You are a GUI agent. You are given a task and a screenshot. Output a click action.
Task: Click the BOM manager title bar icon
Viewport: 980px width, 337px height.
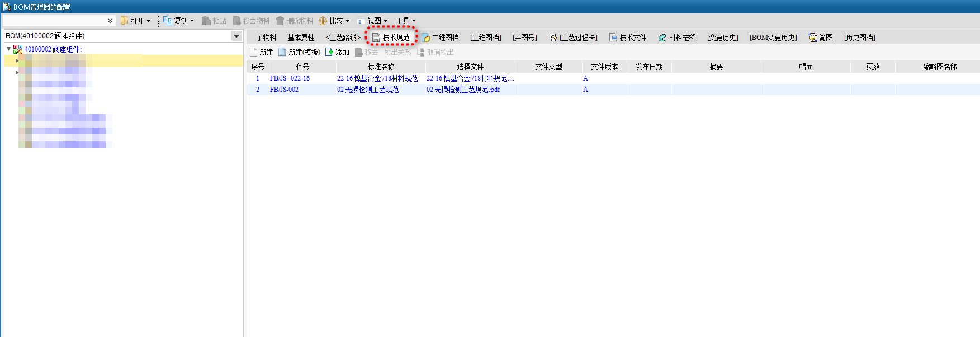coord(7,7)
